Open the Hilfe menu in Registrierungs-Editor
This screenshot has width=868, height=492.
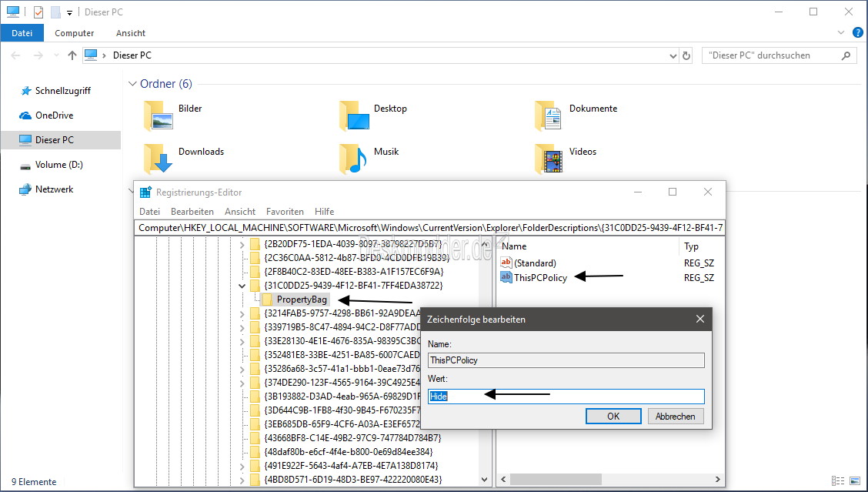point(325,212)
